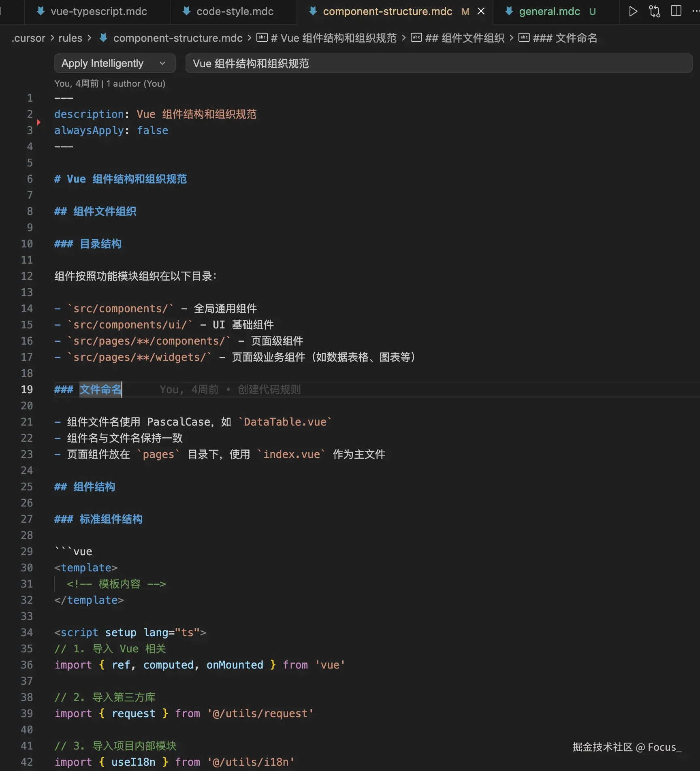700x771 pixels.
Task: Click the '# Vue 组件结构和组织规范' breadcrumb
Action: [334, 38]
